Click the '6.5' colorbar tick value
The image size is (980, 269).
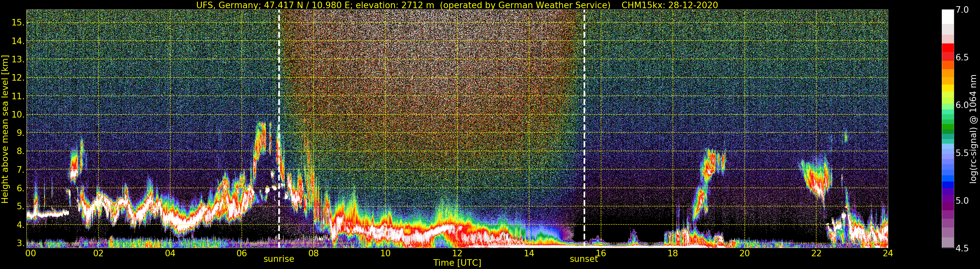(962, 57)
